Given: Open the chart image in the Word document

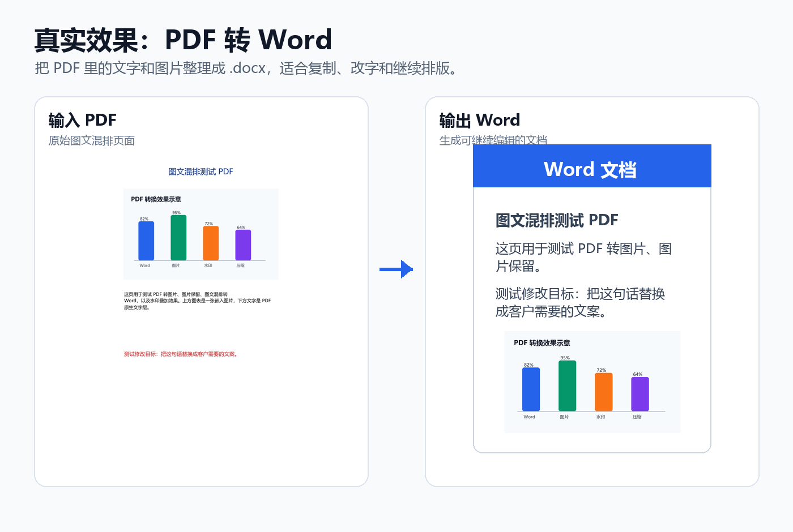Looking at the screenshot, I should pyautogui.click(x=592, y=382).
